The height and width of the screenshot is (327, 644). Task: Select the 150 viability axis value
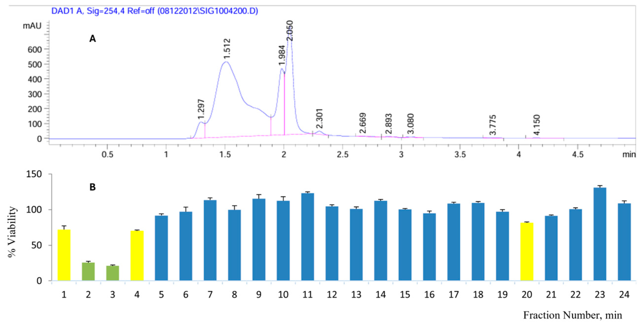(34, 174)
